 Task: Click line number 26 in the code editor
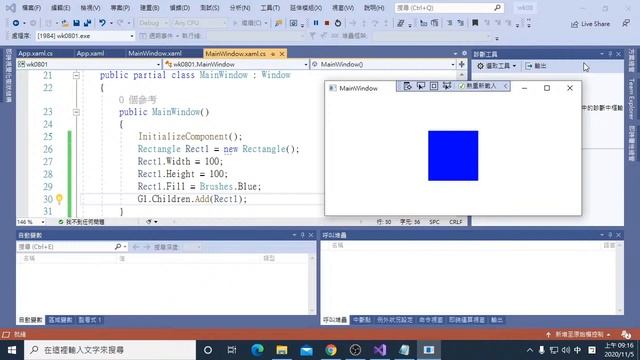[48, 149]
